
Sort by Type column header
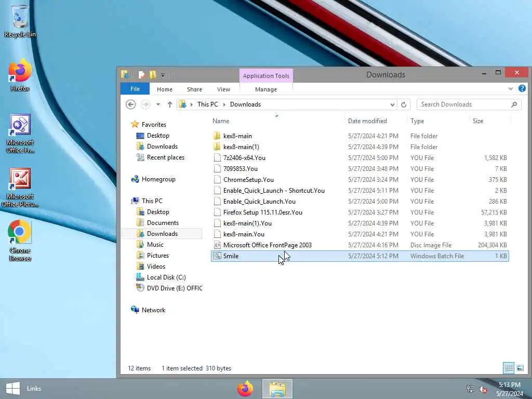point(438,121)
